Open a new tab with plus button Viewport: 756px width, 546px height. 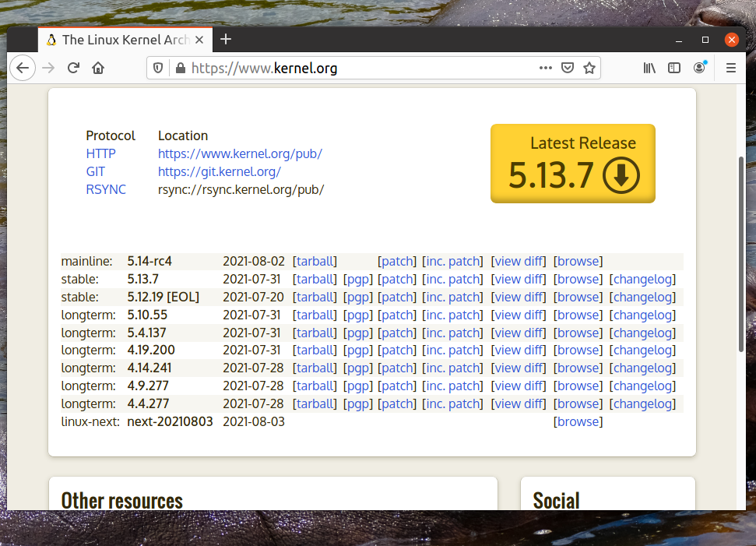(x=226, y=39)
